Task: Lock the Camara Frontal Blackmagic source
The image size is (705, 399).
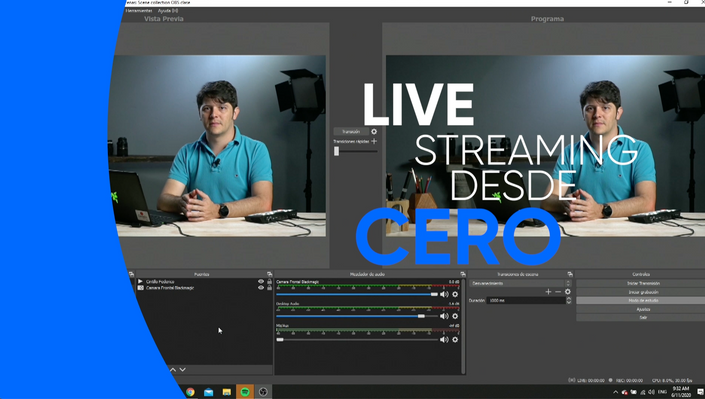Action: tap(269, 287)
